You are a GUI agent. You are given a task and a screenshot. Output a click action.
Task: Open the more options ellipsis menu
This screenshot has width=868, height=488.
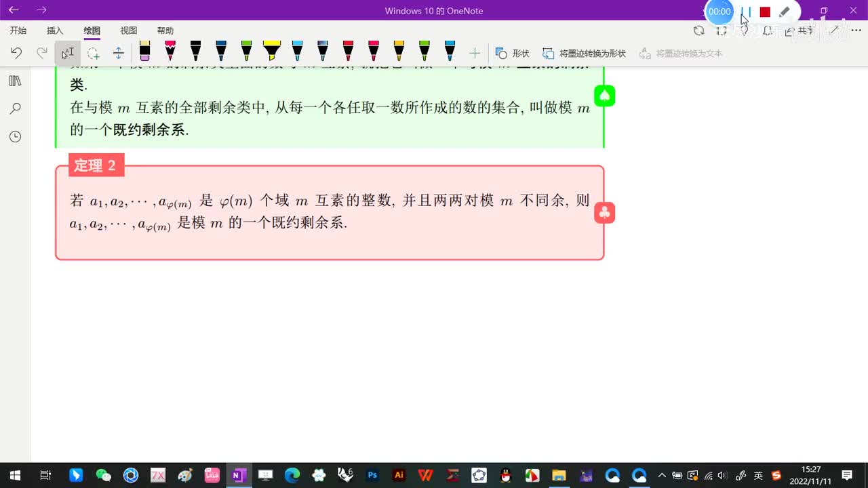(856, 30)
